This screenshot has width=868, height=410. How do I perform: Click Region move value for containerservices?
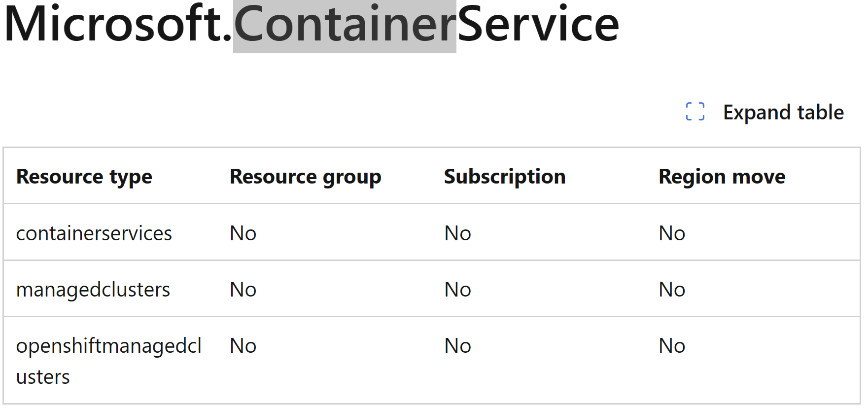coord(672,233)
